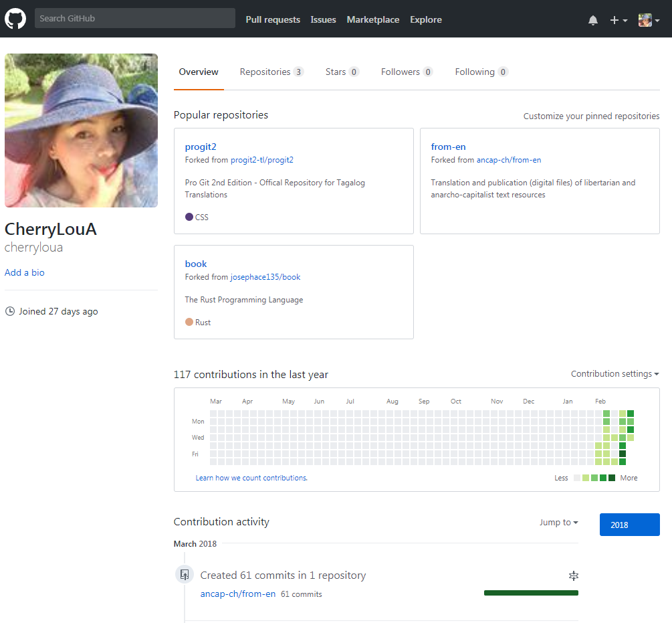This screenshot has height=623, width=672.
Task: Open Explore in top navigation
Action: coord(425,19)
